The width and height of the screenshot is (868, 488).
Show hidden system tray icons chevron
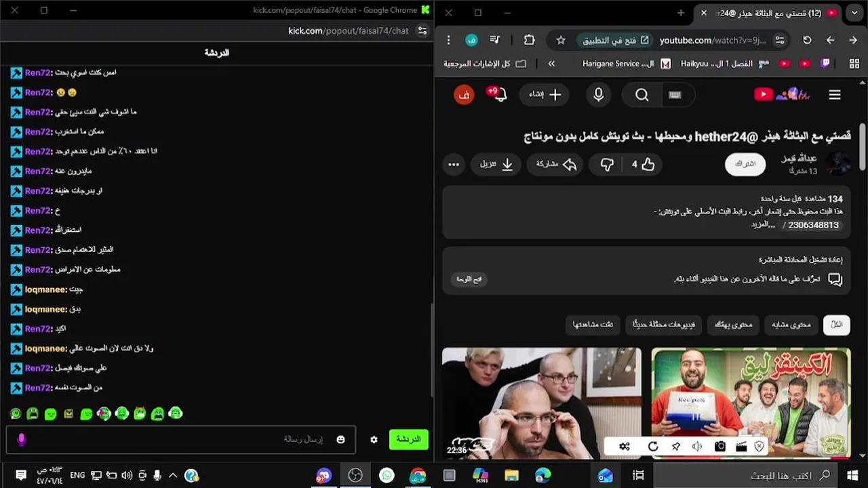[172, 475]
